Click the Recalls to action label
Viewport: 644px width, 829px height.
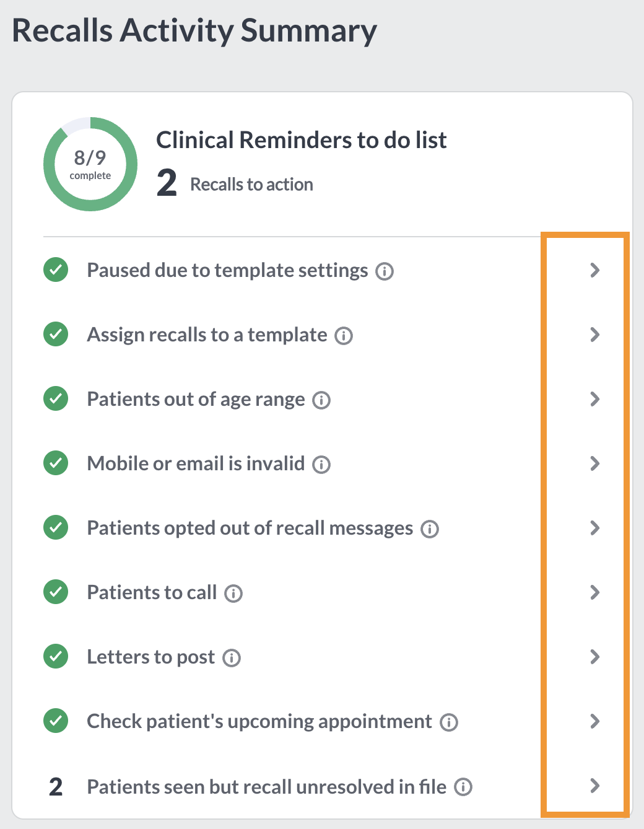point(251,185)
